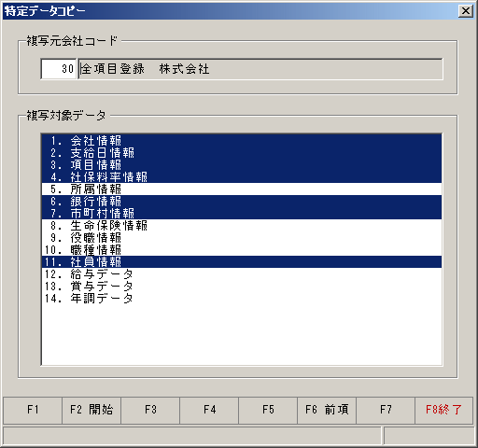Screen dimensions: 478x448
Task: Start copying with F2 開始 button
Action: (x=91, y=410)
